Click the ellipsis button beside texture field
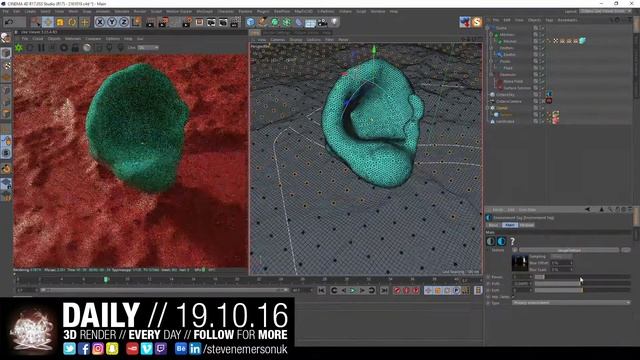This screenshot has height=360, width=640. click(626, 250)
